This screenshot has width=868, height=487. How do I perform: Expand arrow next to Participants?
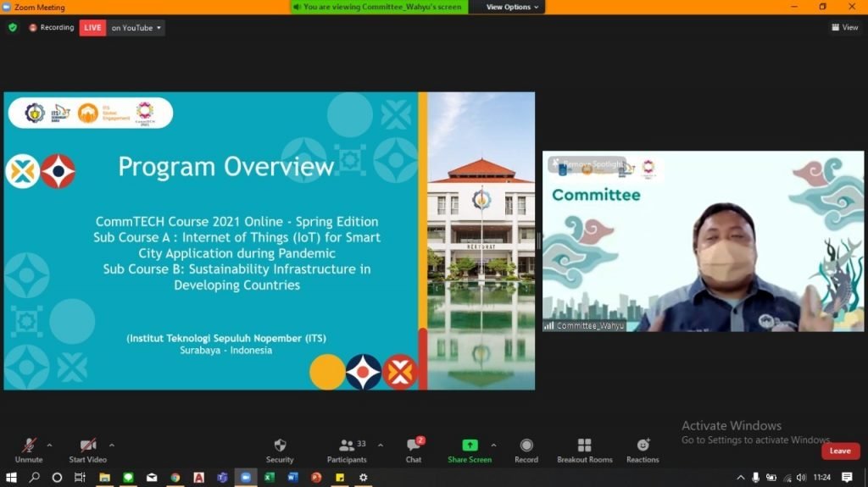coord(381,445)
